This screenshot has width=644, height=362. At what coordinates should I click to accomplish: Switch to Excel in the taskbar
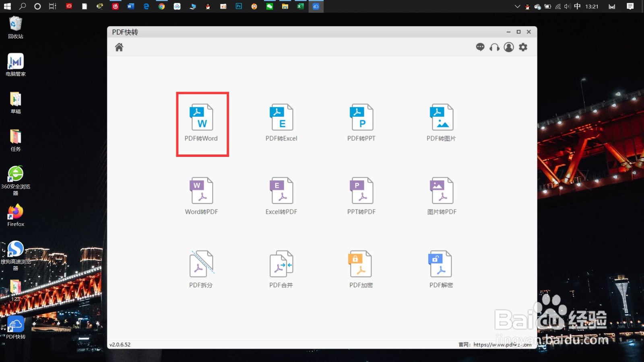300,6
